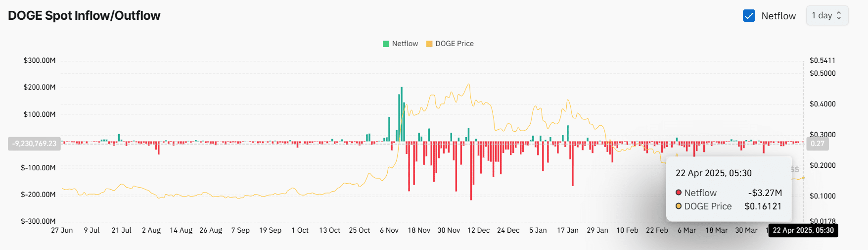Click the 18 Mar date label
The width and height of the screenshot is (868, 250).
click(717, 230)
